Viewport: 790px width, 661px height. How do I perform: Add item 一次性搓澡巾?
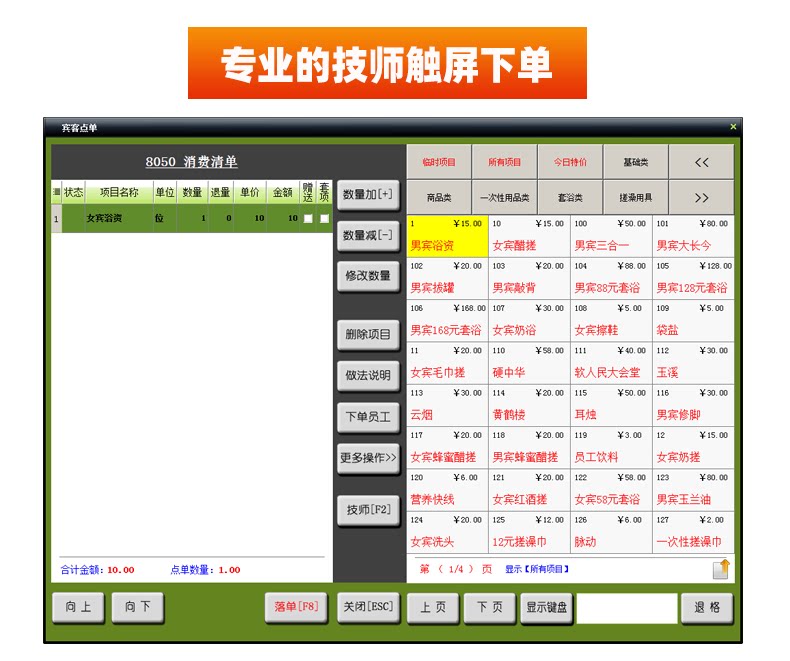[693, 532]
